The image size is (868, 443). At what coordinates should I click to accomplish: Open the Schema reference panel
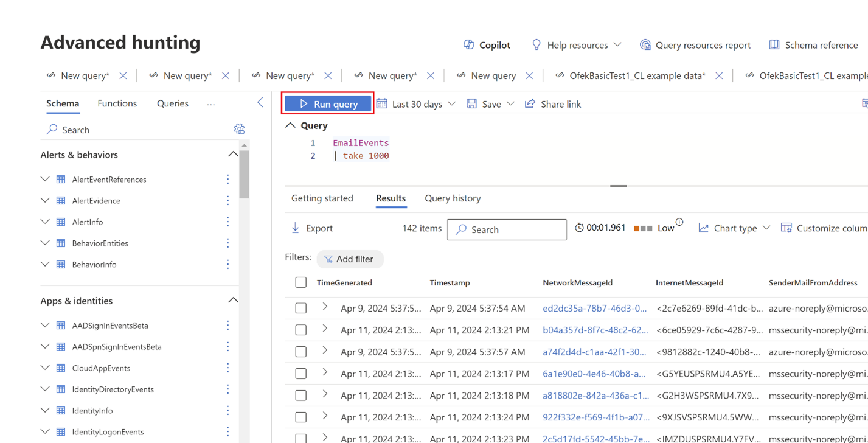click(x=814, y=44)
